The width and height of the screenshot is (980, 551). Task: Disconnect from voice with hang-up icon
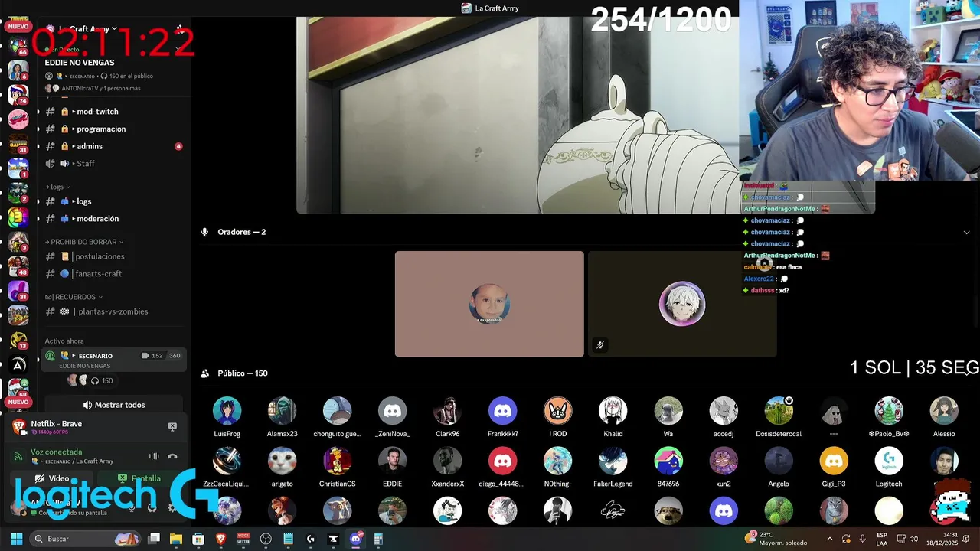click(x=172, y=456)
